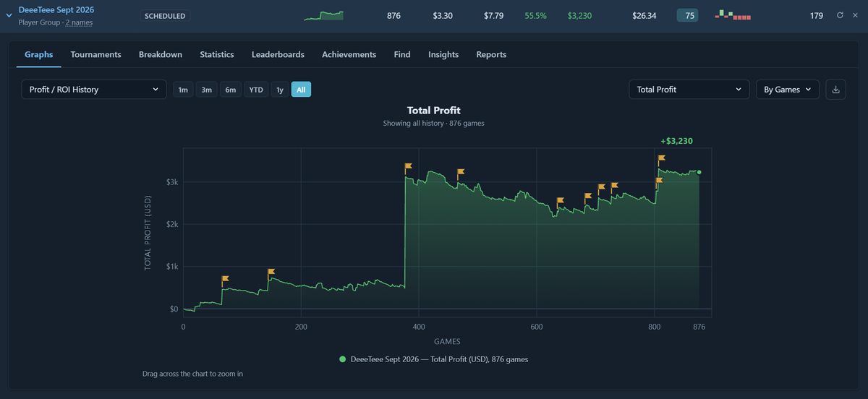
Task: Select the YTD time range
Action: coord(256,90)
